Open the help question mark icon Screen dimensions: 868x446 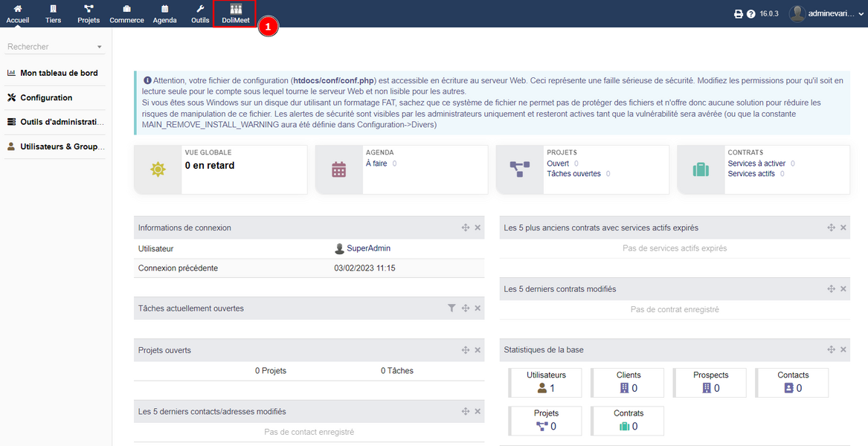pos(750,14)
